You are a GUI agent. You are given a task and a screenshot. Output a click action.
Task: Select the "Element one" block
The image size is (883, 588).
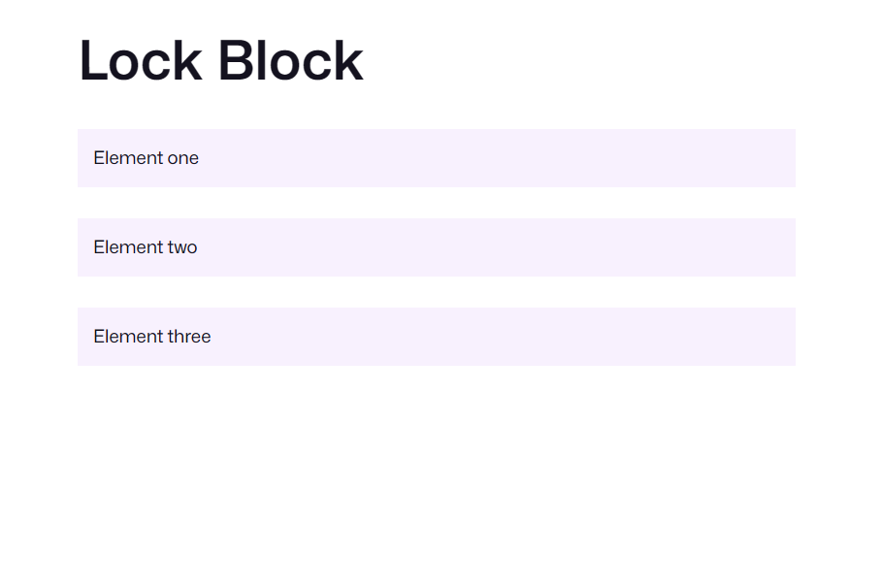coord(437,158)
